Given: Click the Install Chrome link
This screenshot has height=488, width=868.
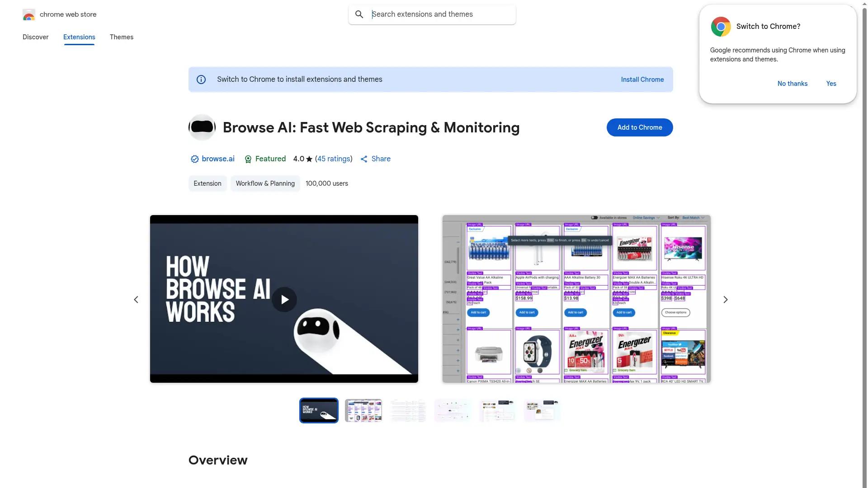Looking at the screenshot, I should click(642, 79).
